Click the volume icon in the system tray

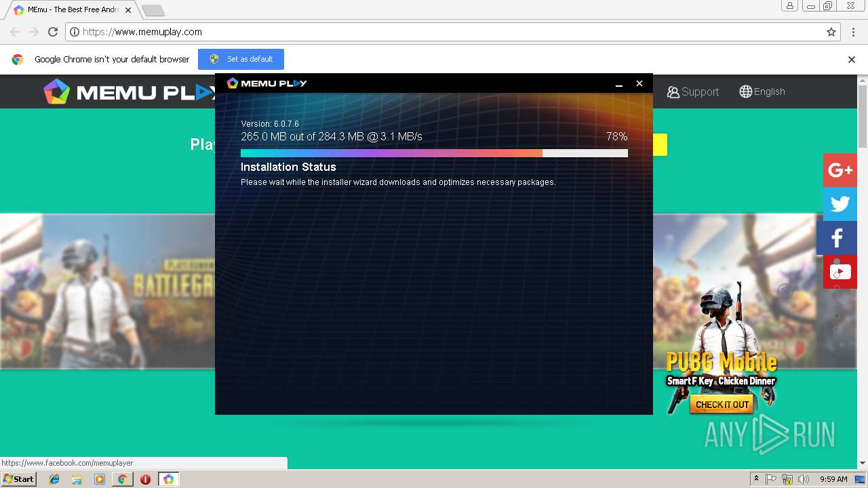pos(804,479)
